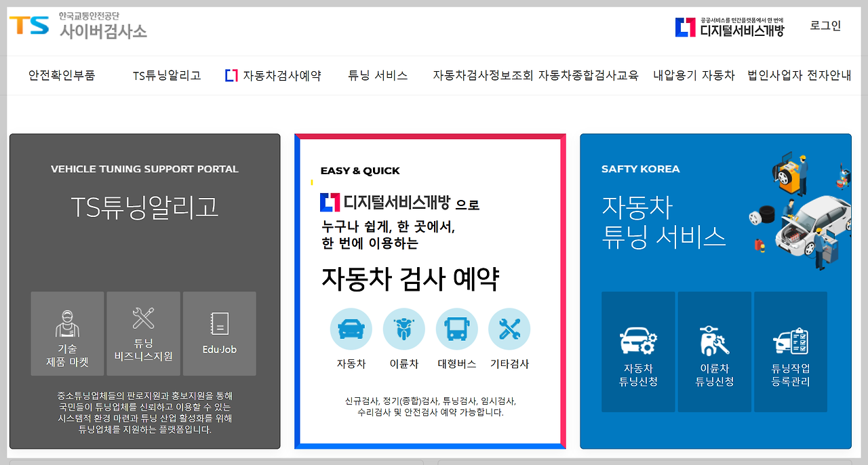This screenshot has width=868, height=465.
Task: Click the 자동차 튜닝 서비스 card title
Action: pyautogui.click(x=663, y=222)
